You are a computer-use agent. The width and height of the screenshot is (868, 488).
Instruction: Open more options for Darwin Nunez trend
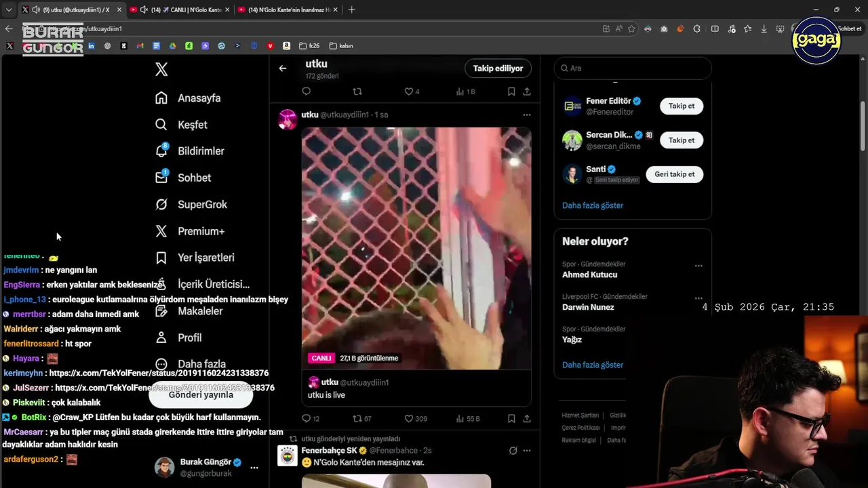point(698,298)
